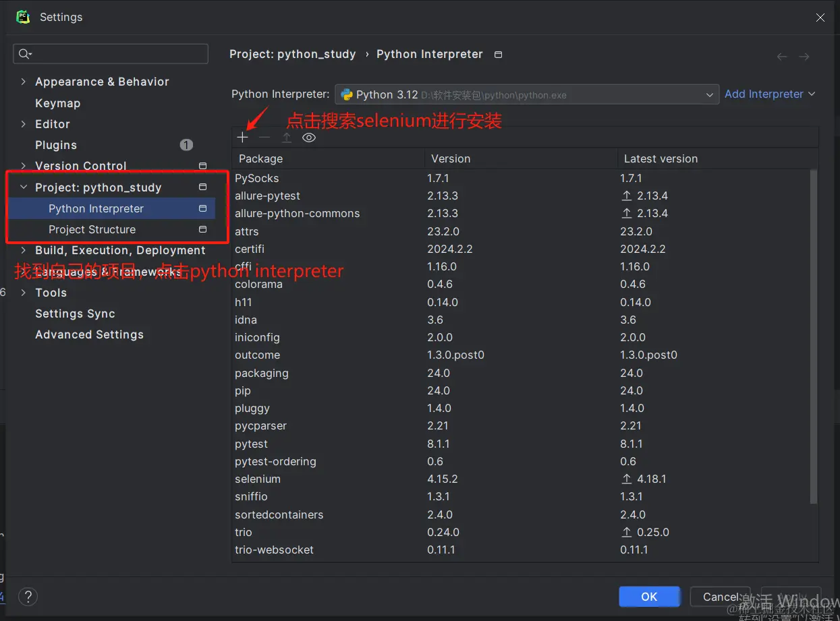Click the Plugins update badge showing 1
Viewport: 840px width, 621px height.
click(186, 145)
